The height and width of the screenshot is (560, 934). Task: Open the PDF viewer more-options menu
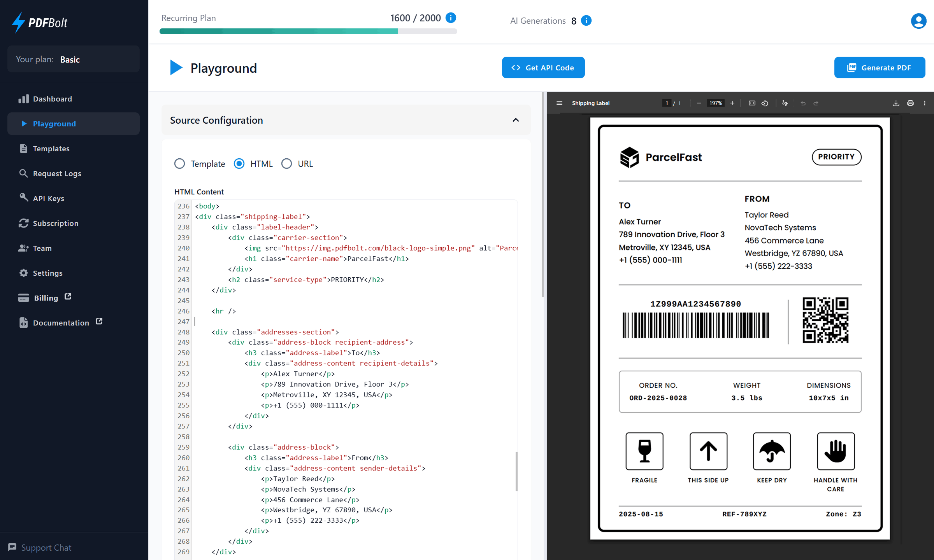(x=925, y=103)
